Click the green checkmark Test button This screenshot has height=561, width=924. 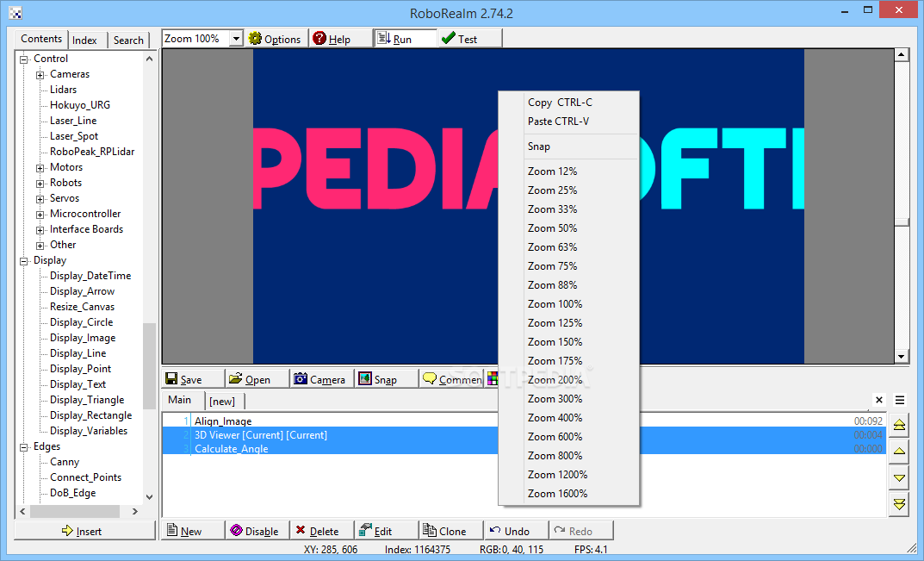[x=470, y=39]
